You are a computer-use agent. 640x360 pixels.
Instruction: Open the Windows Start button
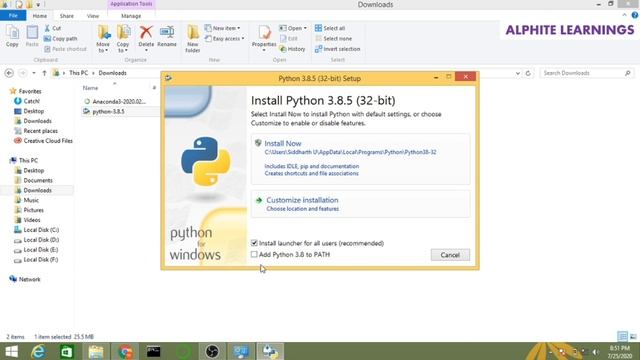click(x=12, y=351)
